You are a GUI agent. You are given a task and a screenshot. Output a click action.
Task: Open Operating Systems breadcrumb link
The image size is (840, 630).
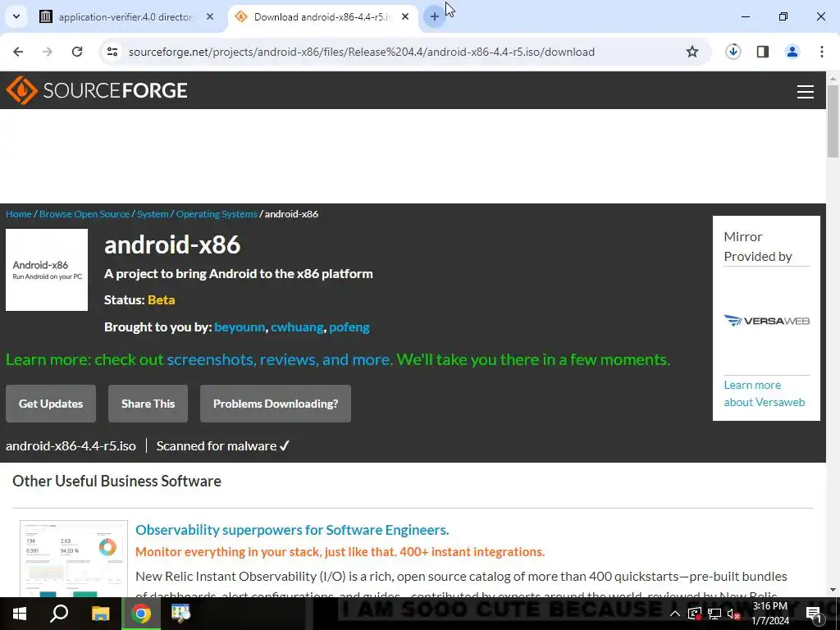217,214
